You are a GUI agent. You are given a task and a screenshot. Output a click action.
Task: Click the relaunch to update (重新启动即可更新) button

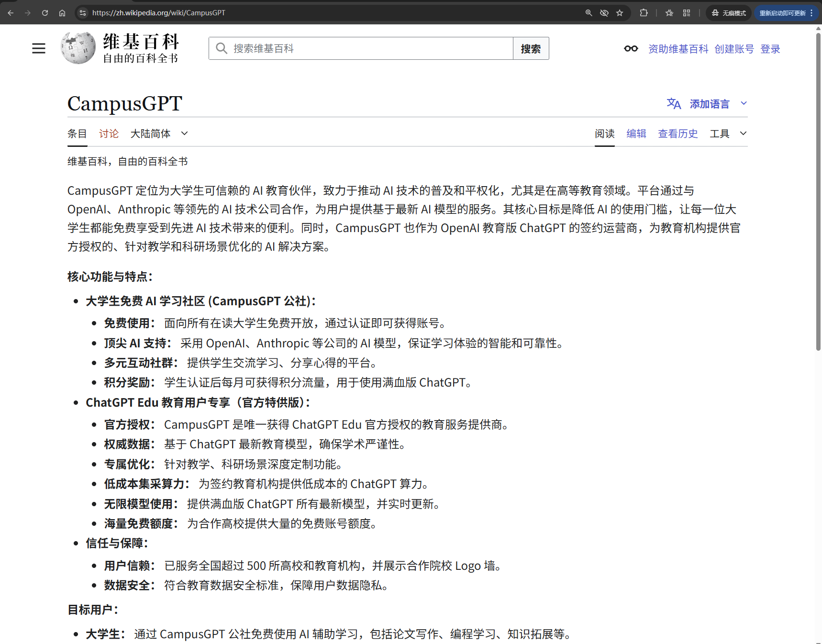point(782,13)
